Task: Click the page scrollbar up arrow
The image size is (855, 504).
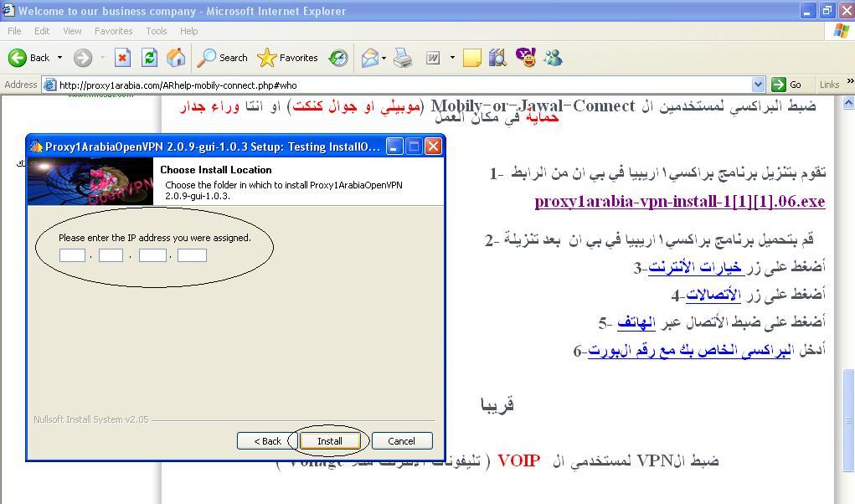Action: click(x=848, y=102)
